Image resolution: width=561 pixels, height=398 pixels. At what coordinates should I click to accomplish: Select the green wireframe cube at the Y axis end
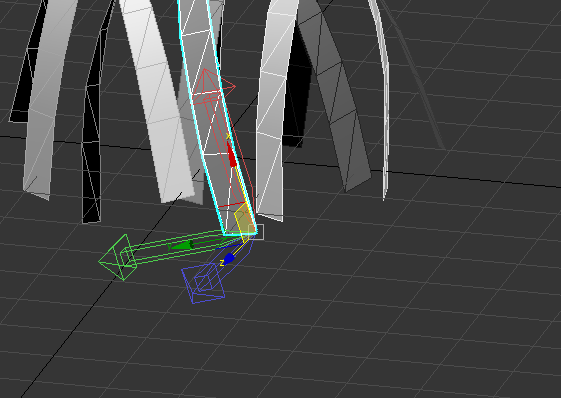click(x=118, y=257)
